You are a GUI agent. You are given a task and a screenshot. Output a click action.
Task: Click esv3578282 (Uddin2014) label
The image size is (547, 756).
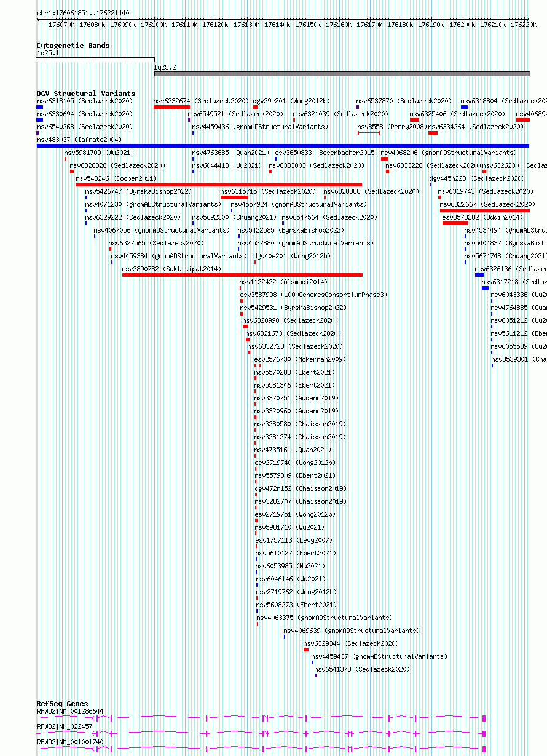point(481,217)
